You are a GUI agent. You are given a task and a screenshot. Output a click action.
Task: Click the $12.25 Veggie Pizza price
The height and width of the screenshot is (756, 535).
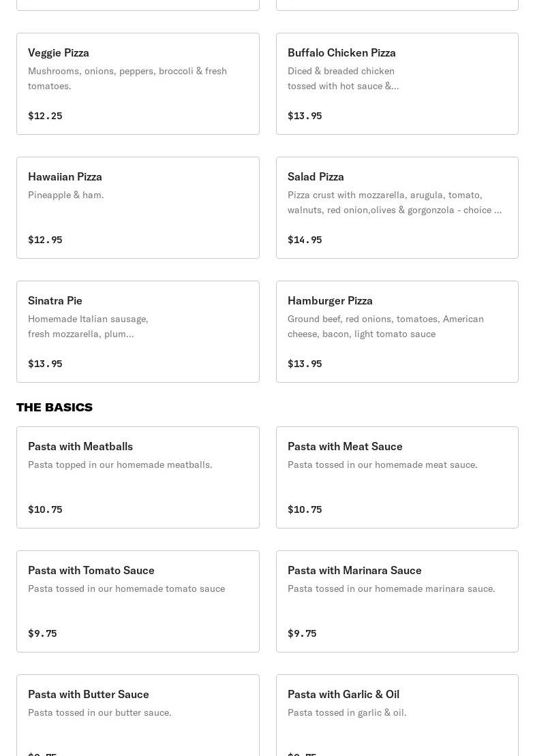[x=45, y=116]
